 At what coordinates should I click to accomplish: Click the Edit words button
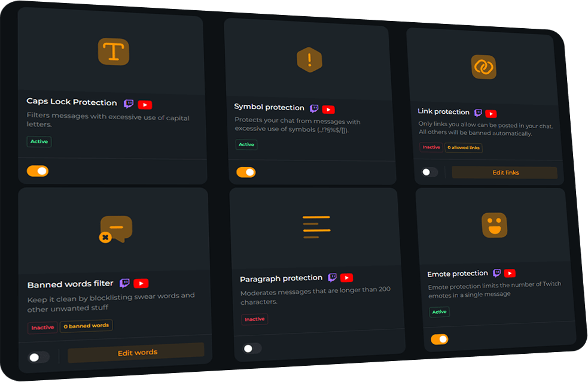[136, 353]
